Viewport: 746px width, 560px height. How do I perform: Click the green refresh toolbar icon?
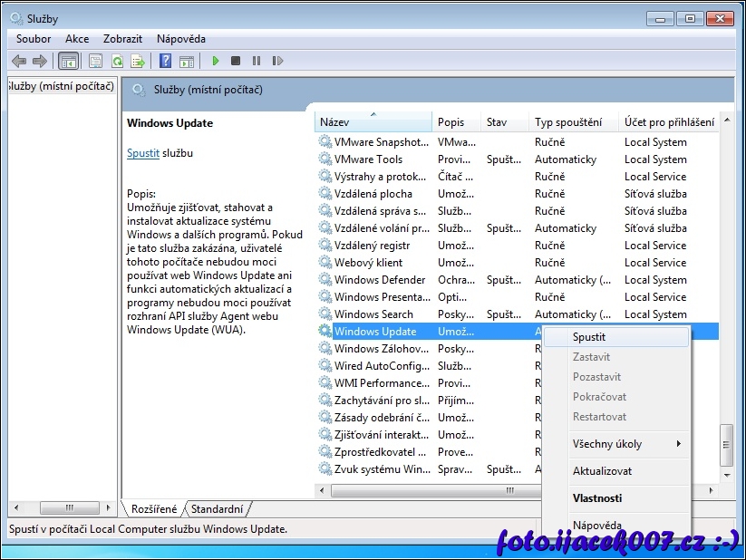117,61
